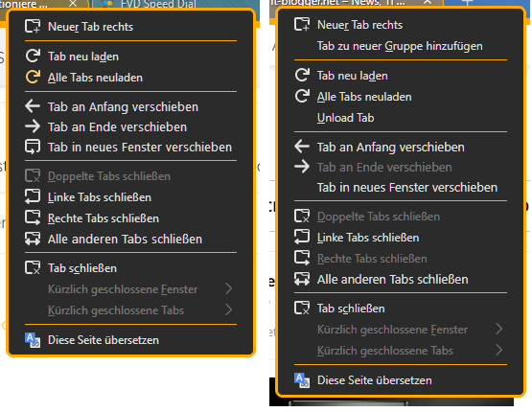
Task: Click the Tab neu laden icon in right menu
Action: [302, 76]
